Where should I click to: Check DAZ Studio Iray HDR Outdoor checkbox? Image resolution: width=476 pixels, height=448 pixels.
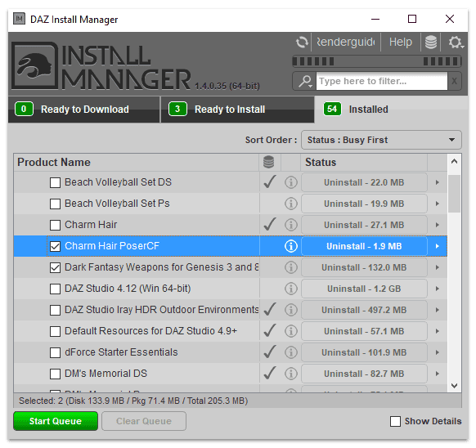55,310
